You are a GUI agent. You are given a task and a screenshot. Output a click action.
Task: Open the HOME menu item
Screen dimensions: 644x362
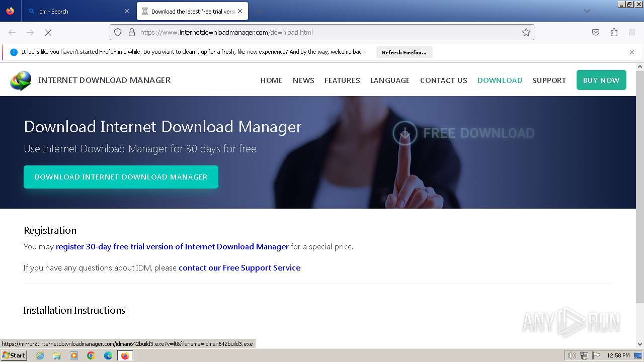click(271, 80)
